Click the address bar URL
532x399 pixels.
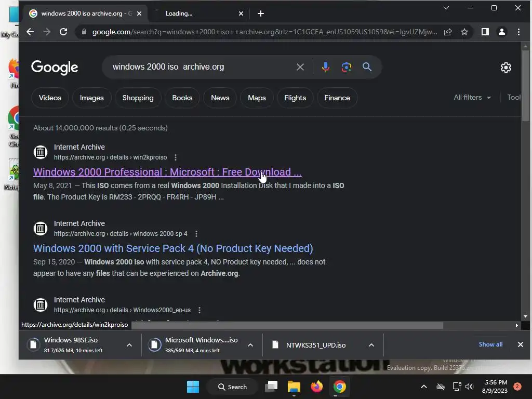click(x=264, y=32)
